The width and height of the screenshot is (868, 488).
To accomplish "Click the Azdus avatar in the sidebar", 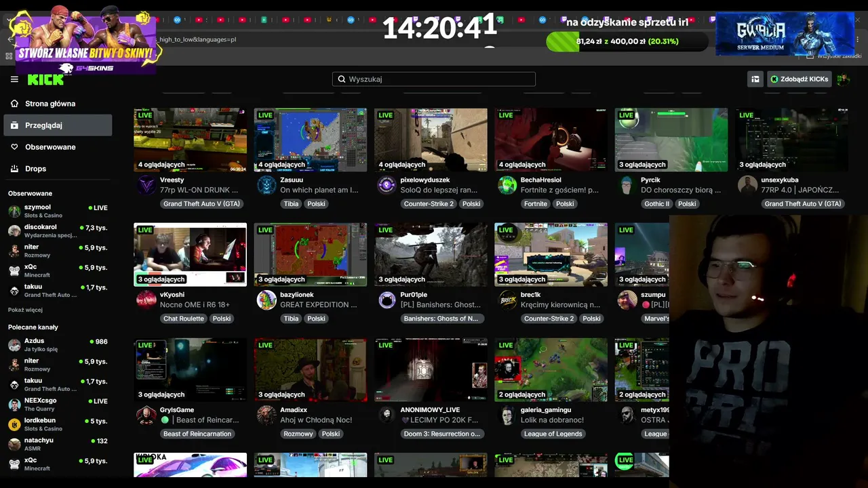I will click(x=14, y=345).
